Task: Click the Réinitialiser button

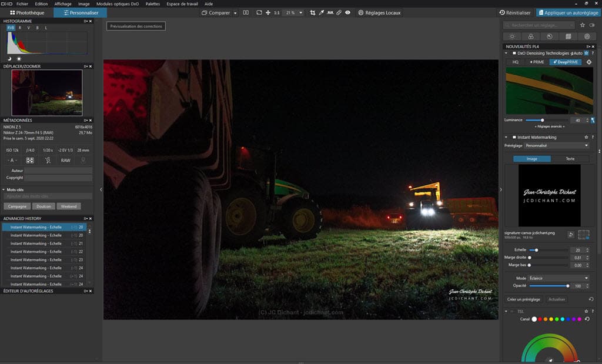Action: (x=515, y=13)
